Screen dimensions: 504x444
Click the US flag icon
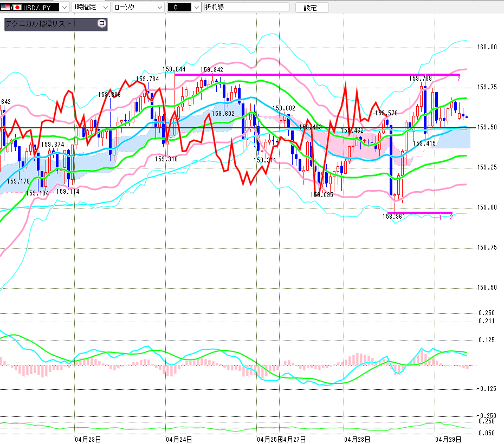(x=5, y=7)
